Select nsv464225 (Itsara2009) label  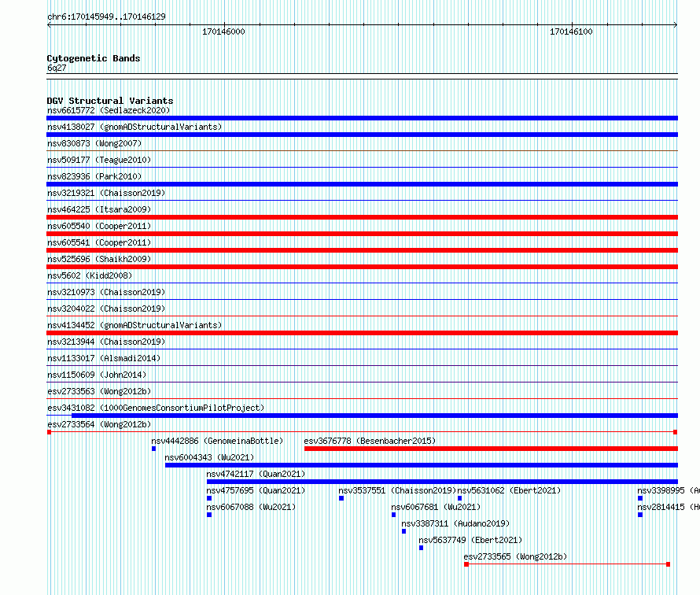point(99,209)
